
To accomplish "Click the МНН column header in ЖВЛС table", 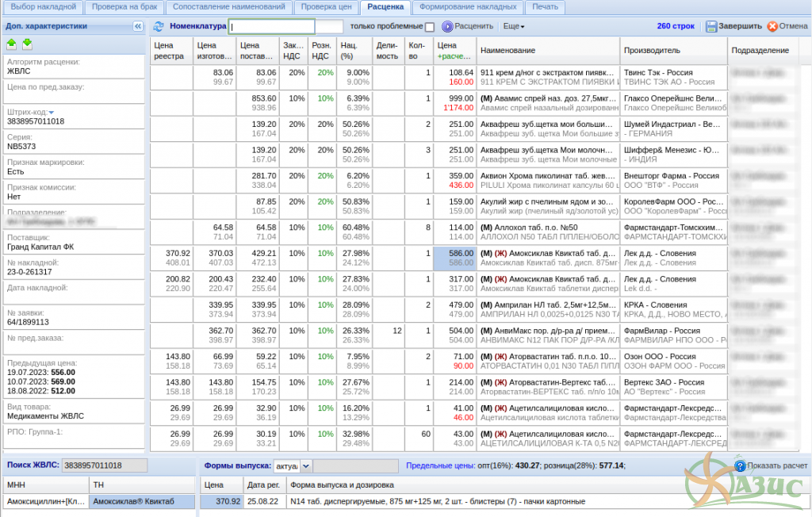I will pos(46,484).
